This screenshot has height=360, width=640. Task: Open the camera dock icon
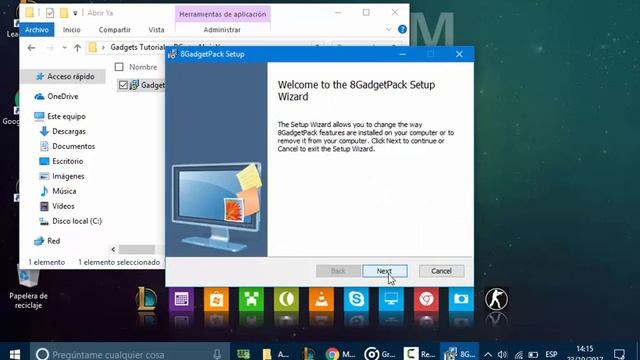click(x=461, y=299)
